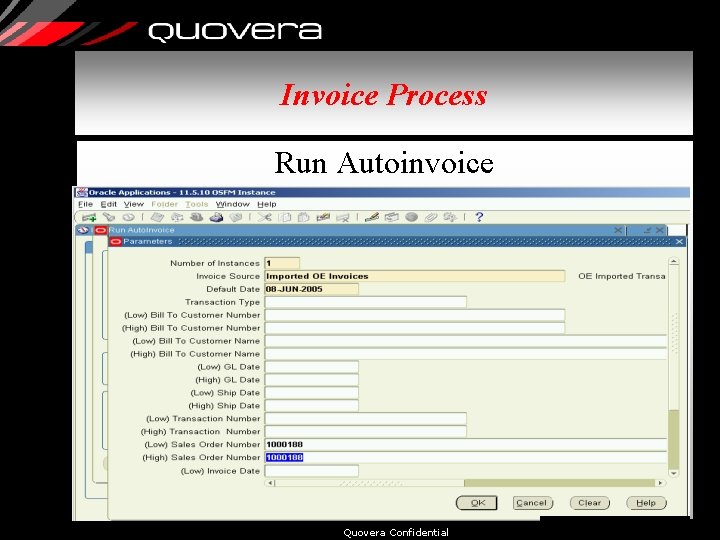Click the Attachments paperclip toolbar icon

[x=430, y=217]
